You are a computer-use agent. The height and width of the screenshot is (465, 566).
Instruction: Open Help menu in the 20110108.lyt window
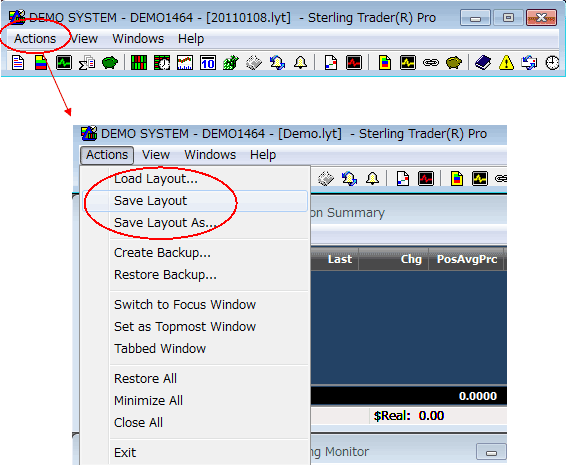click(x=191, y=39)
